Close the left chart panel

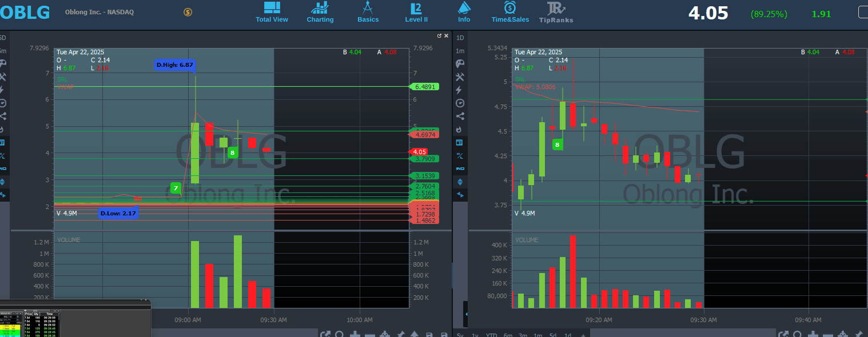click(446, 35)
